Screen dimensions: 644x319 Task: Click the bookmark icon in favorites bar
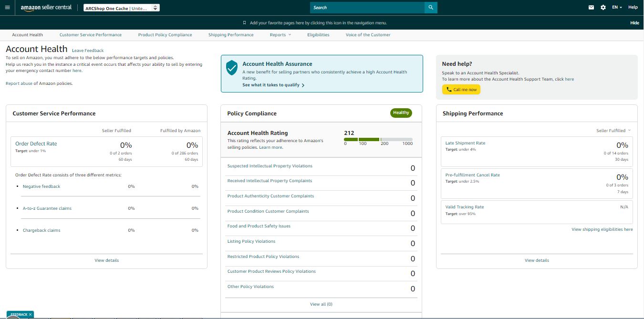coord(245,23)
